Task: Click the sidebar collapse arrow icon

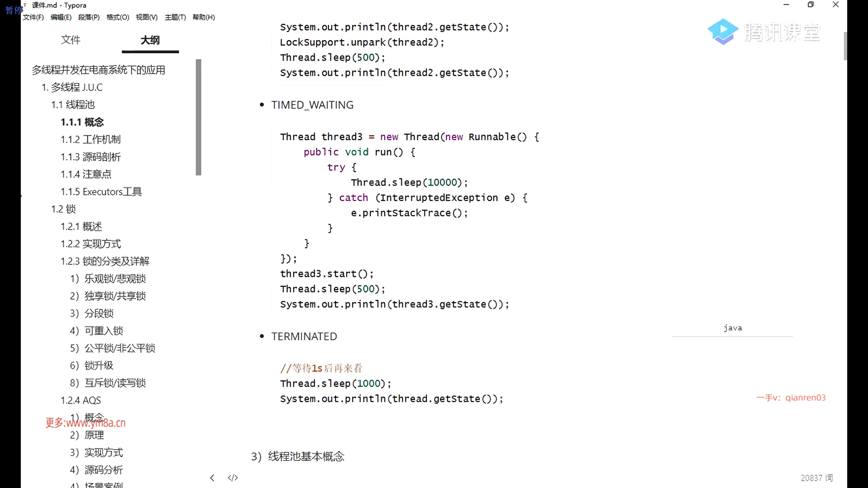Action: coord(212,478)
